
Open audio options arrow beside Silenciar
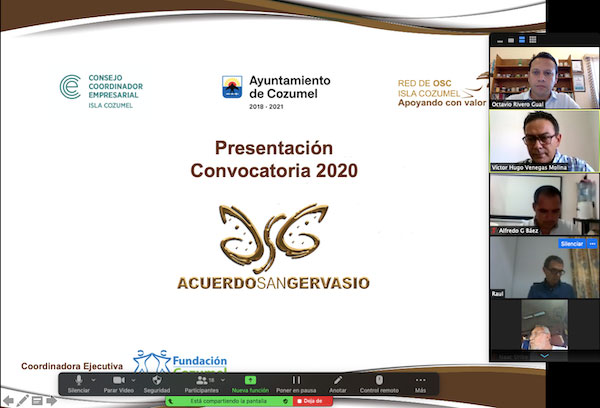tap(93, 380)
